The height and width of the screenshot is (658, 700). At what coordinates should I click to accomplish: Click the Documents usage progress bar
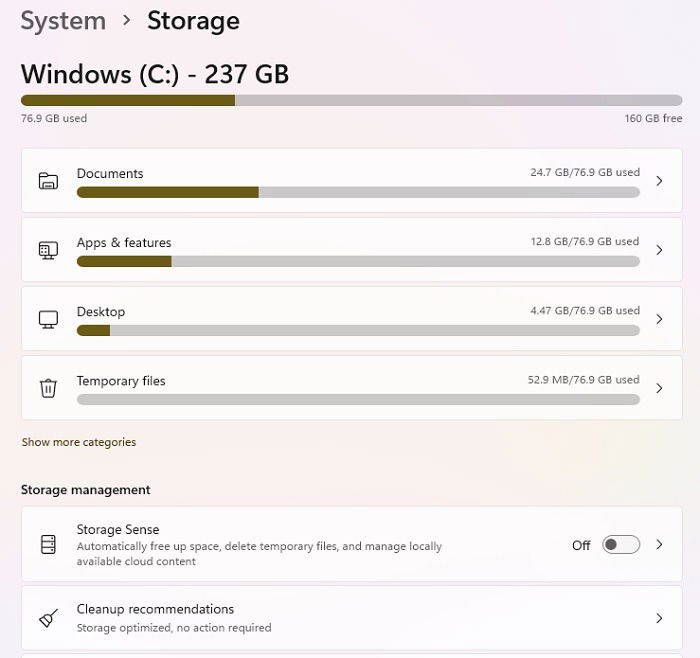[358, 192]
